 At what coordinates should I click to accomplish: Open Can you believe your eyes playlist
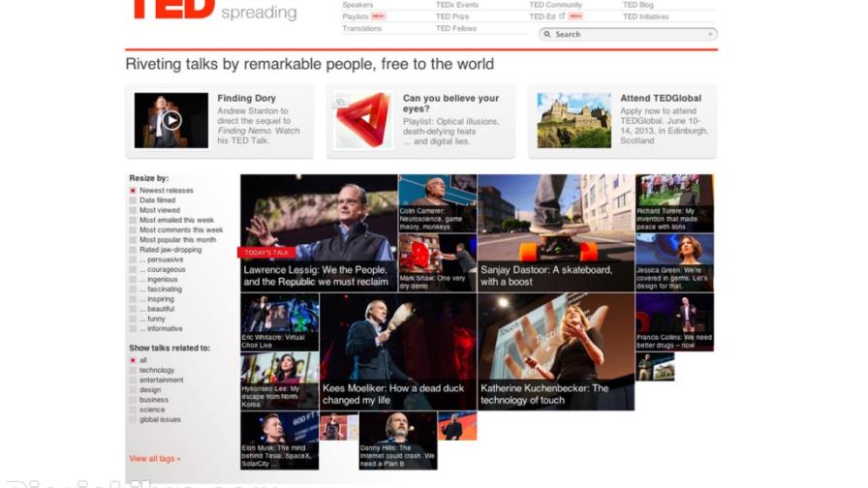tap(450, 103)
